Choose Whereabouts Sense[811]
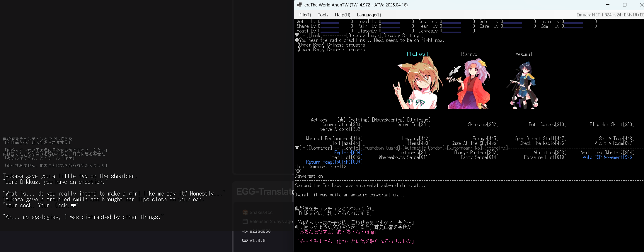 (405, 157)
